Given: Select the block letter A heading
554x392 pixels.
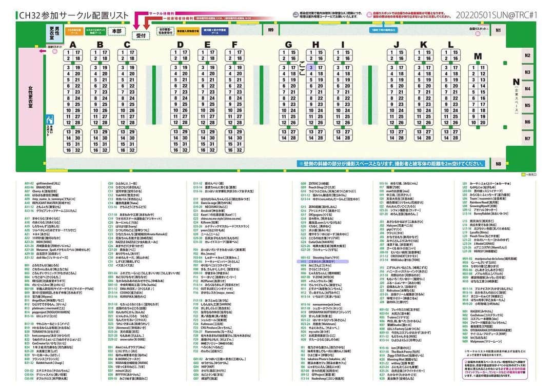Looking at the screenshot, I should coord(73,45).
